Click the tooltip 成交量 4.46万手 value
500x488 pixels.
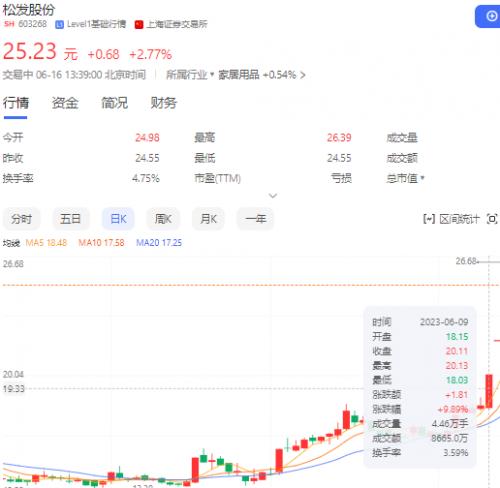(450, 423)
